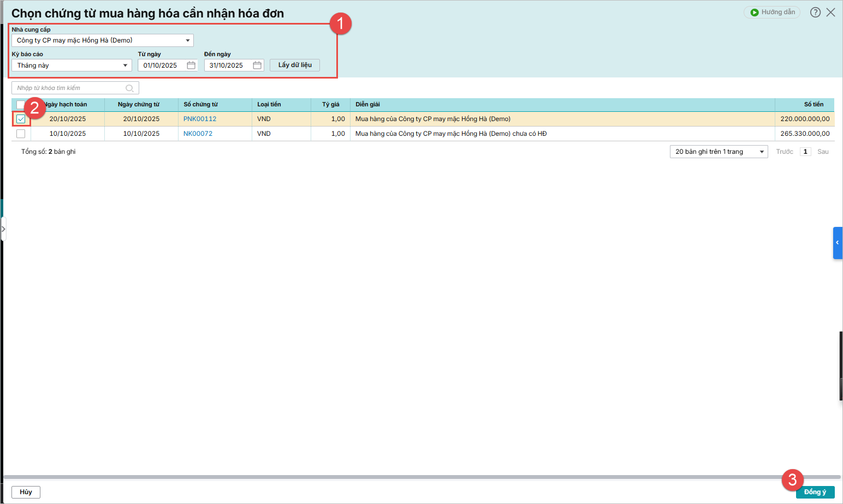Expand the blue side panel arrow
This screenshot has width=843, height=504.
pos(837,243)
